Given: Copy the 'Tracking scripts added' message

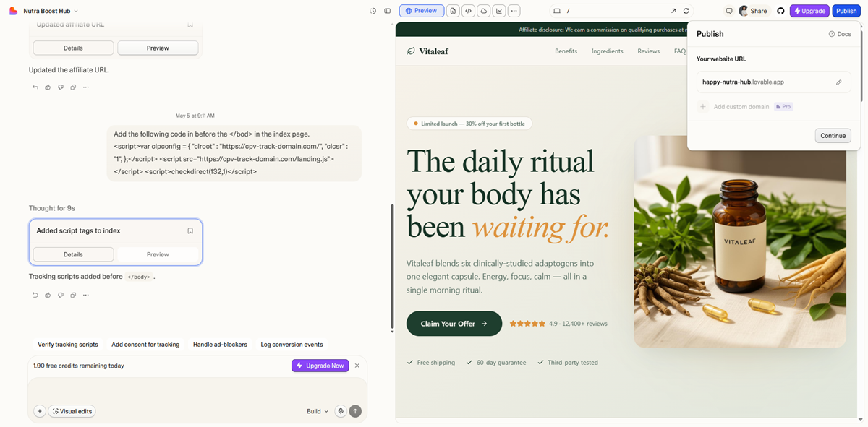Looking at the screenshot, I should pyautogui.click(x=73, y=295).
